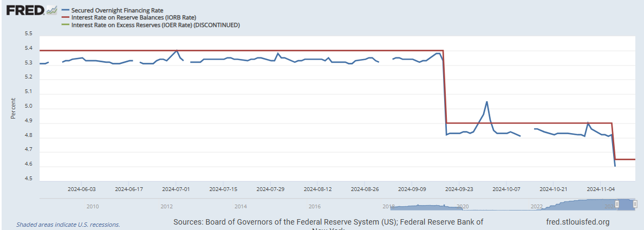The width and height of the screenshot is (644, 230).
Task: Click 2020 on the navigator timeline
Action: pos(462,206)
